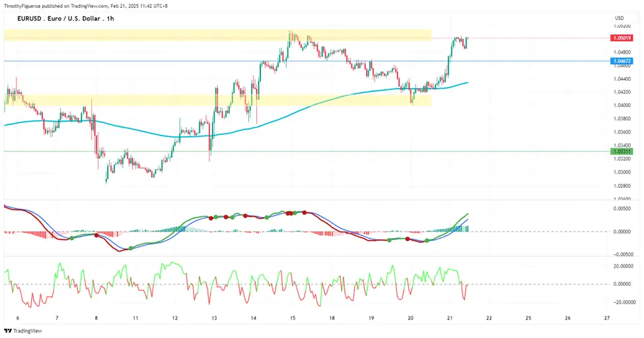Click the 1.02800 price axis label
Screen dimensions: 644x338
tap(622, 186)
